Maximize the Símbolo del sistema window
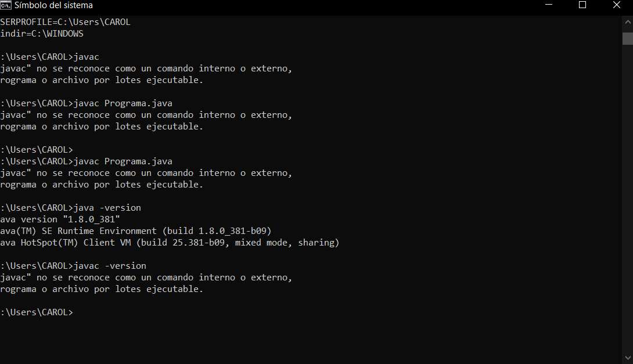The height and width of the screenshot is (364, 633). [582, 5]
